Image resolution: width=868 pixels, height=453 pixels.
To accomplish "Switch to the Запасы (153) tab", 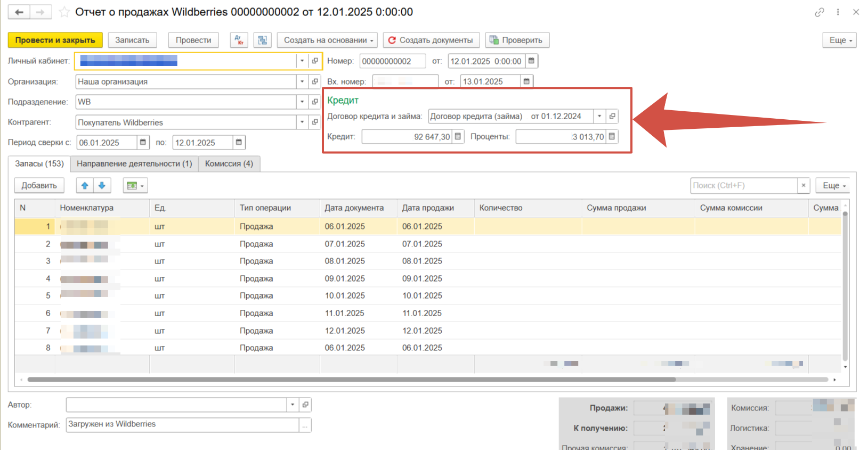I will [39, 163].
